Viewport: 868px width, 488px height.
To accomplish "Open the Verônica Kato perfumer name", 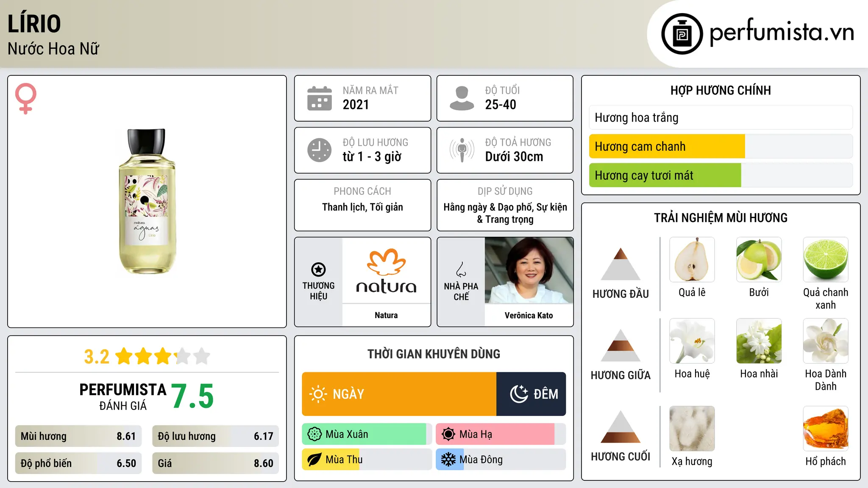I will [529, 316].
